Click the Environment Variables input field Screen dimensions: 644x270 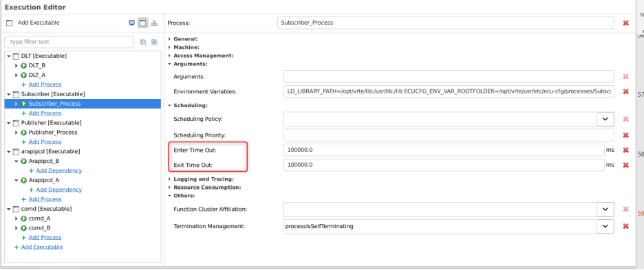449,91
